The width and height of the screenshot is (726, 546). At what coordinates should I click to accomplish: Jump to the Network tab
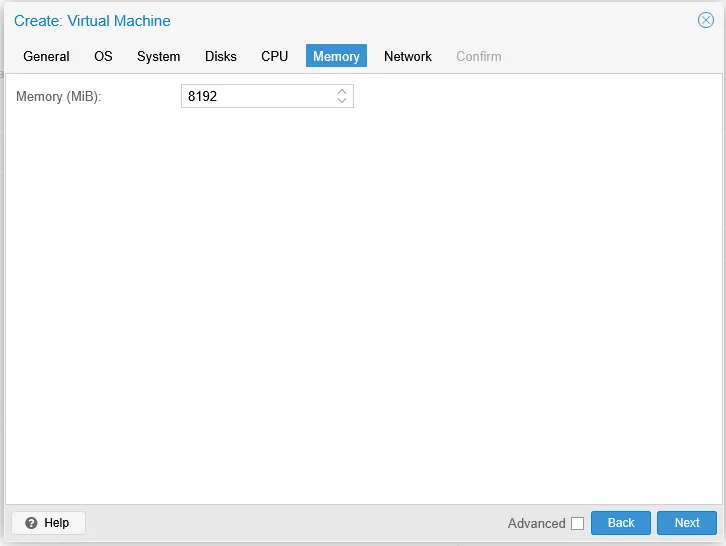pyautogui.click(x=407, y=56)
